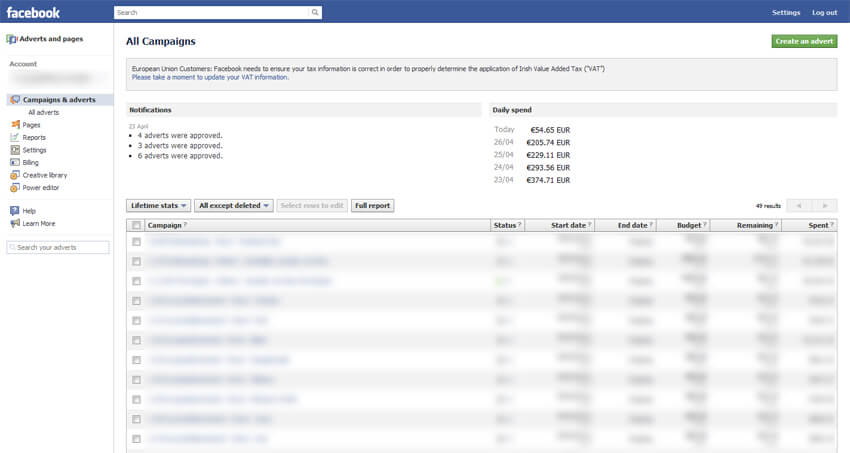850x453 pixels.
Task: Open the All except deleted dropdown
Action: pyautogui.click(x=234, y=205)
